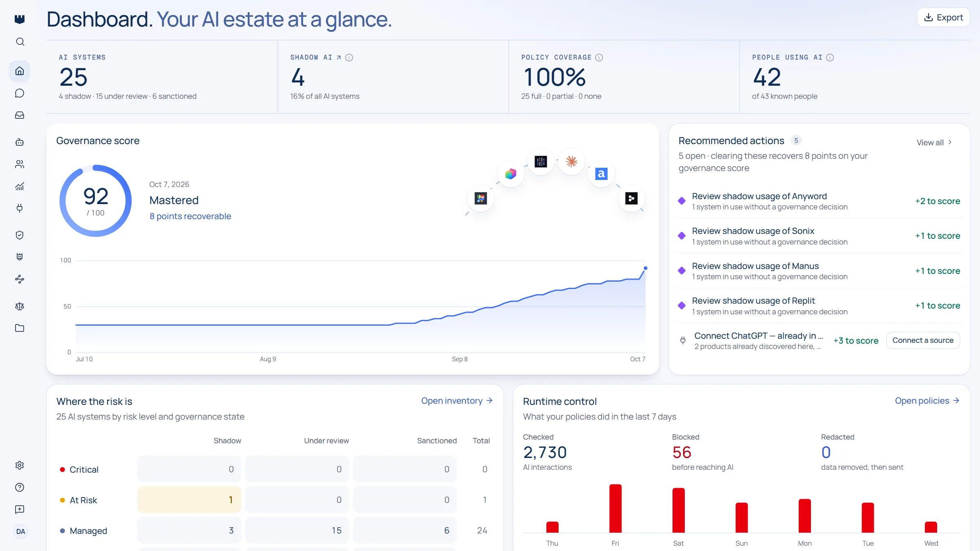Click the Policy Coverage info icon

599,58
